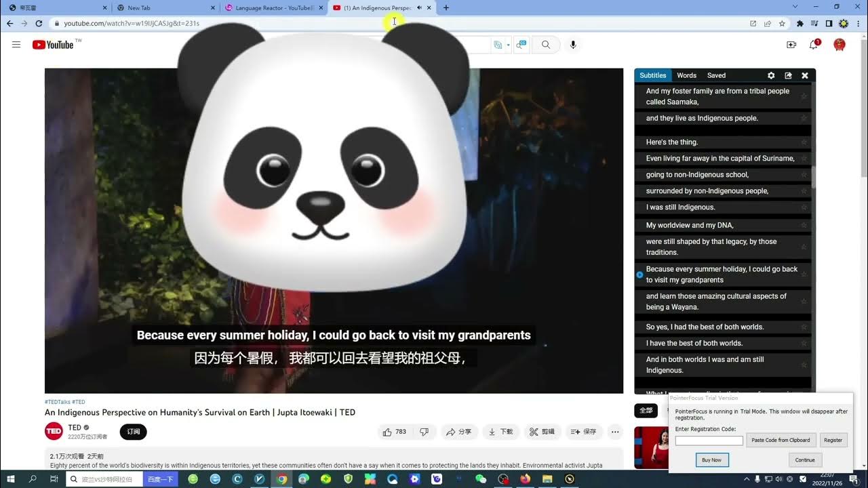This screenshot has height=488, width=868.
Task: Star the "Even living far away" subtitle line
Action: coord(804,159)
